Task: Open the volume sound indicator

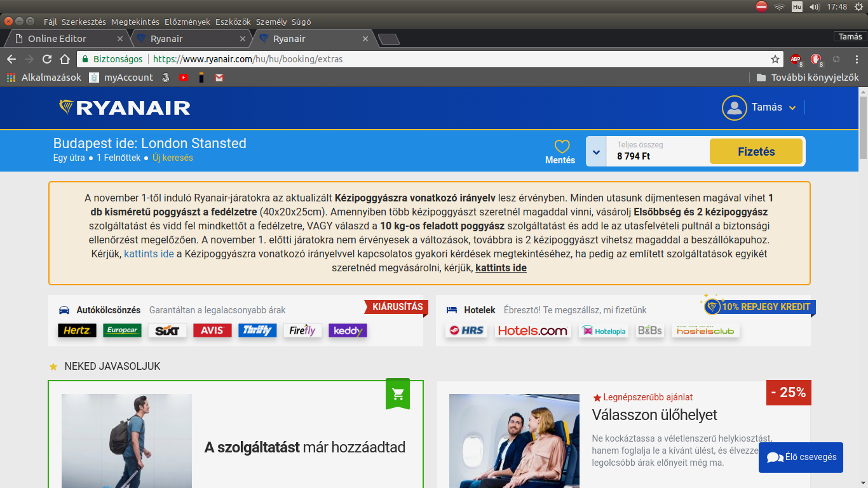Action: 815,6
